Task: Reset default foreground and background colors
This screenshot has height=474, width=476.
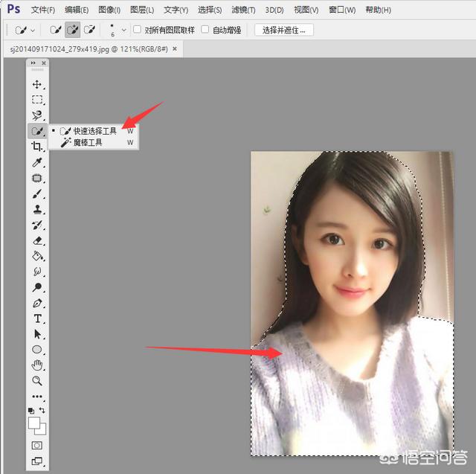Action: point(31,411)
